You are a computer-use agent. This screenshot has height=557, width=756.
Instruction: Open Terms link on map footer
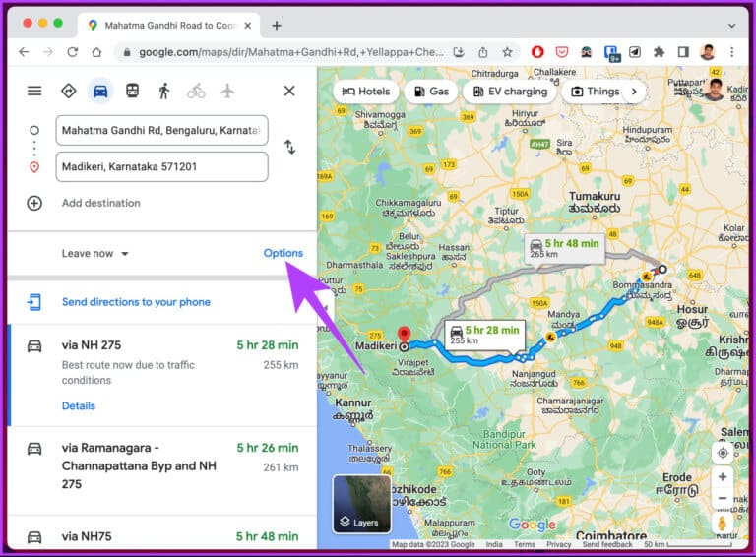(524, 544)
